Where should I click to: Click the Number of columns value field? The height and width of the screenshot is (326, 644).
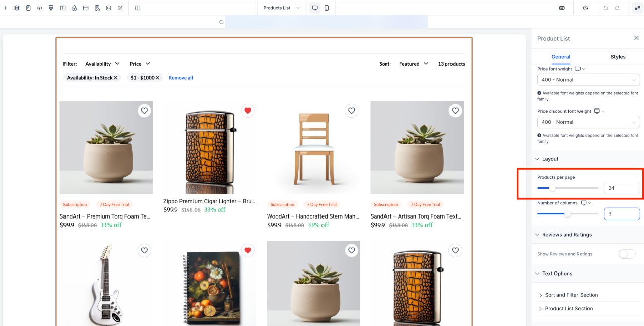(x=622, y=214)
